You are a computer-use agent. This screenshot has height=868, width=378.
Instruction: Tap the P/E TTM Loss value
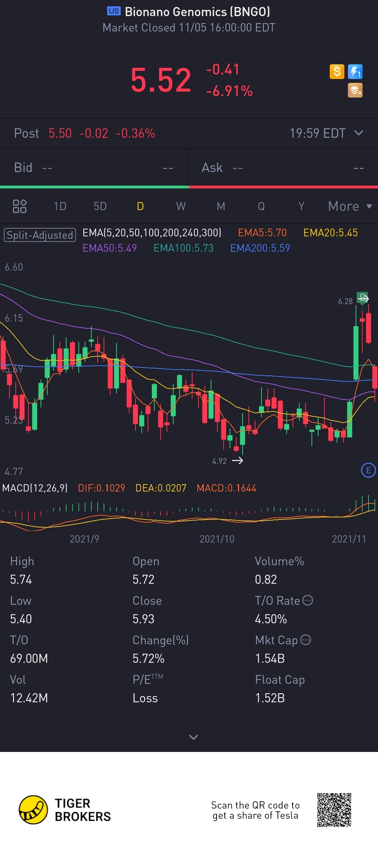click(x=145, y=698)
